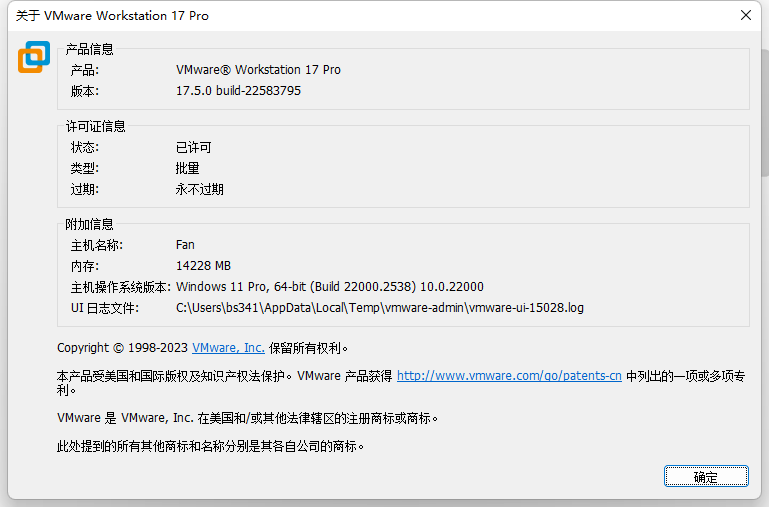The image size is (769, 507).
Task: Click the 主机操作系统版本 label
Action: [121, 287]
